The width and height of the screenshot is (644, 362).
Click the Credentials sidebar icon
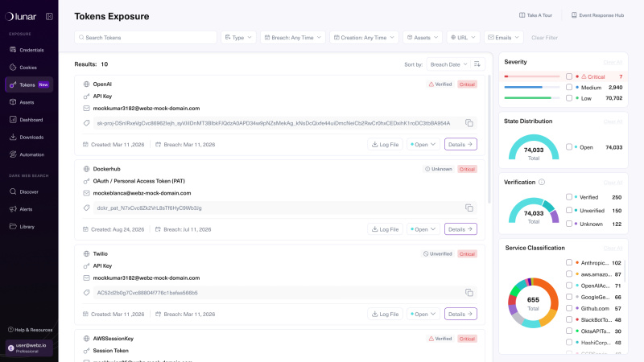coord(13,50)
